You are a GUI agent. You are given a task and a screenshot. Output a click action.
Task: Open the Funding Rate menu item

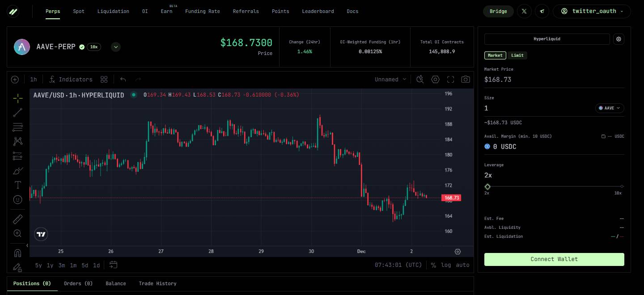tap(203, 11)
